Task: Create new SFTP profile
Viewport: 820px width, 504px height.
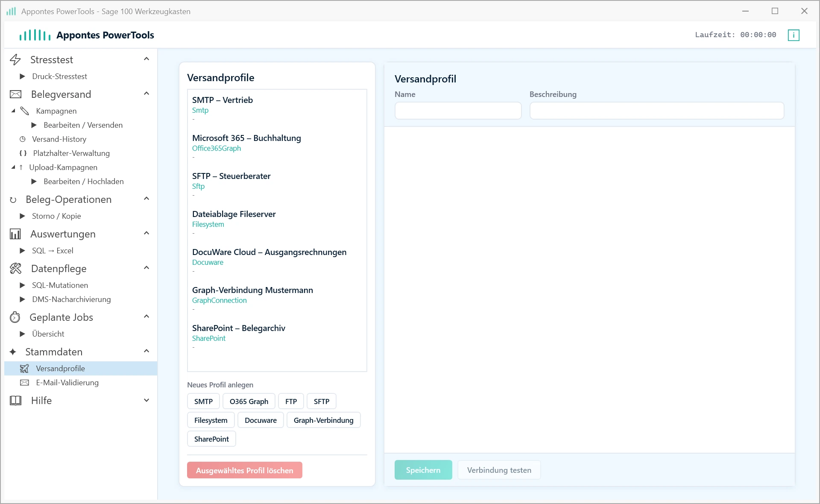Action: [x=322, y=401]
